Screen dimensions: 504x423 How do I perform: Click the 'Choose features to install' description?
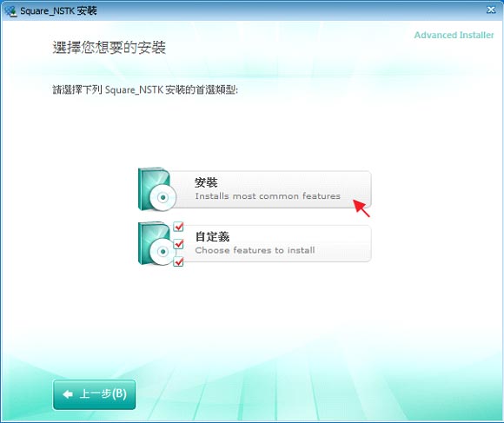pyautogui.click(x=255, y=250)
